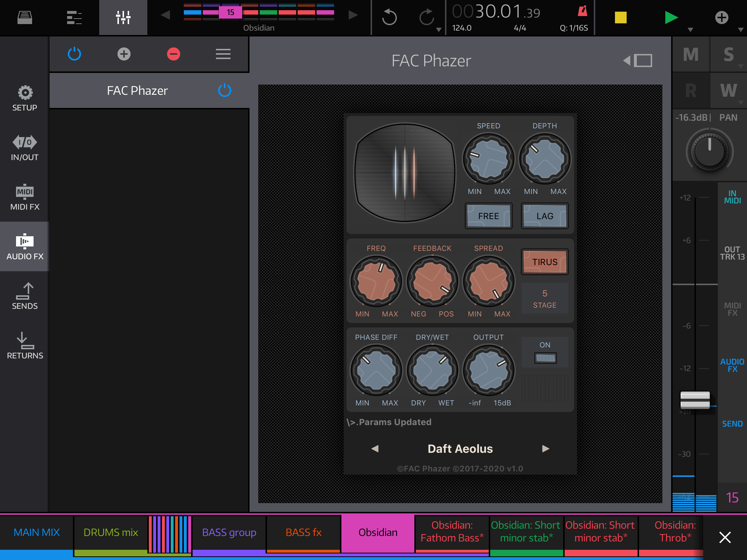Toggle the LAG button

pyautogui.click(x=545, y=216)
